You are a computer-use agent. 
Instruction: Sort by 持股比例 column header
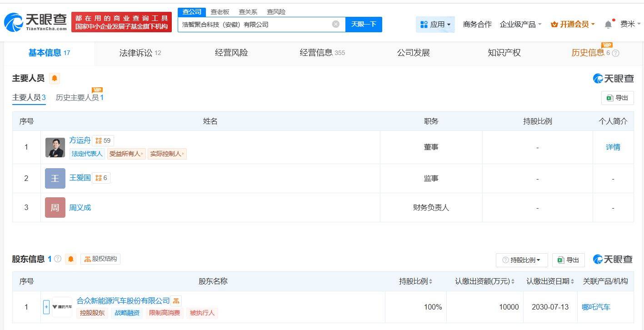coord(416,281)
